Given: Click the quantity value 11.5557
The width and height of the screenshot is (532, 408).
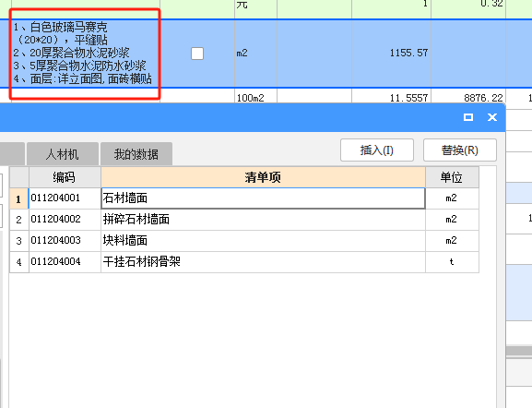Looking at the screenshot, I should 408,98.
